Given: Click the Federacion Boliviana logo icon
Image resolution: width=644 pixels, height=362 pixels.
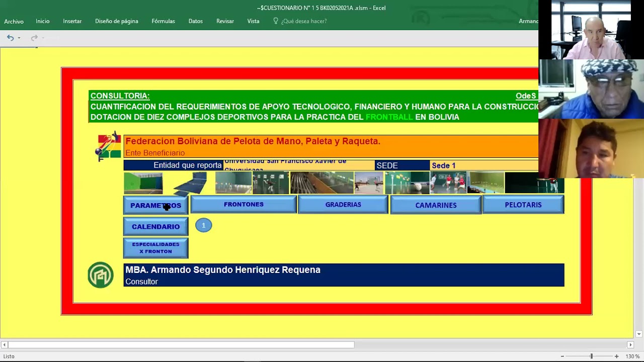Looking at the screenshot, I should point(109,146).
